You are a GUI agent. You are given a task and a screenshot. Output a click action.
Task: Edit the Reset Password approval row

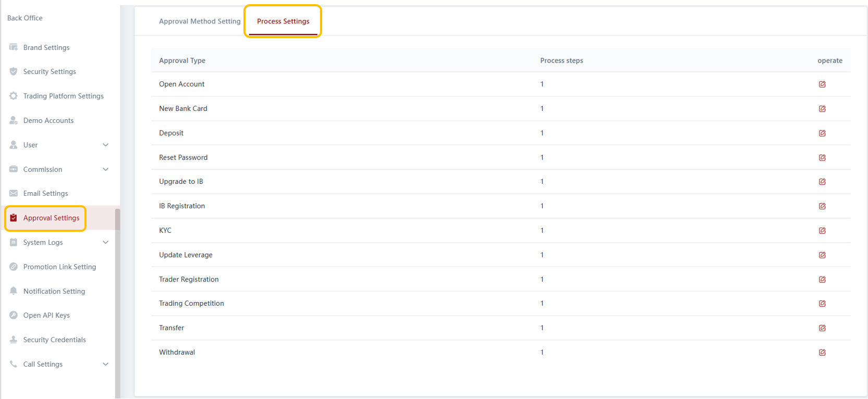[x=822, y=158]
